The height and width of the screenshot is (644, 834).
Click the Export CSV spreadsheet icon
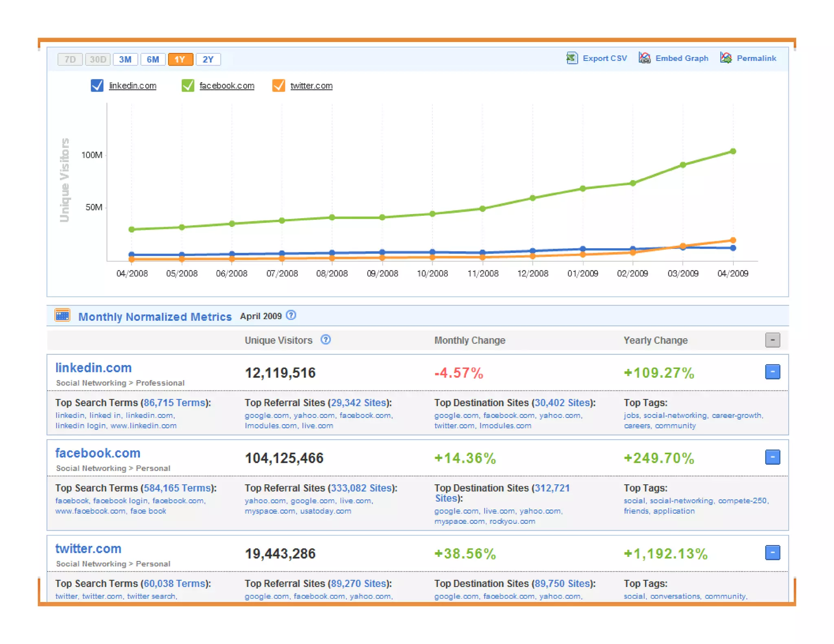coord(572,58)
